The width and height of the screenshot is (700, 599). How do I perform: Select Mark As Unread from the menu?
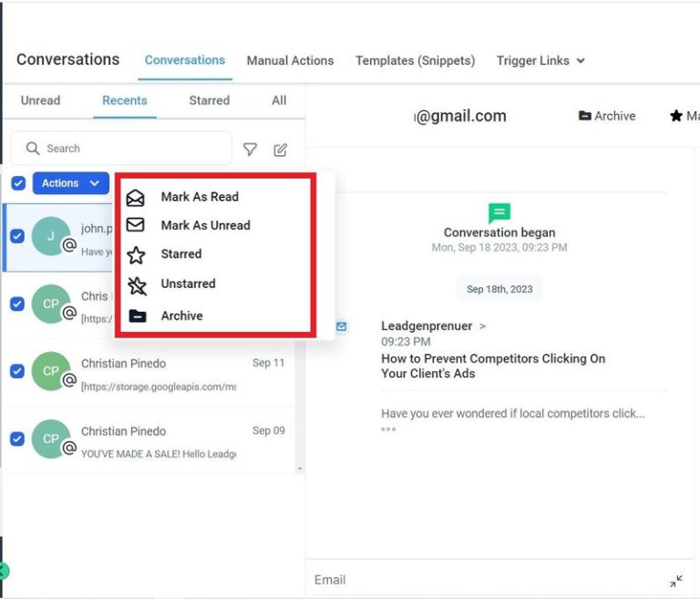tap(205, 225)
